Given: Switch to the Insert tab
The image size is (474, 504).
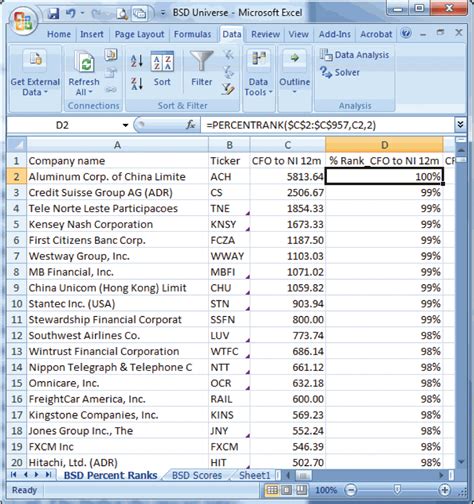Looking at the screenshot, I should (92, 34).
